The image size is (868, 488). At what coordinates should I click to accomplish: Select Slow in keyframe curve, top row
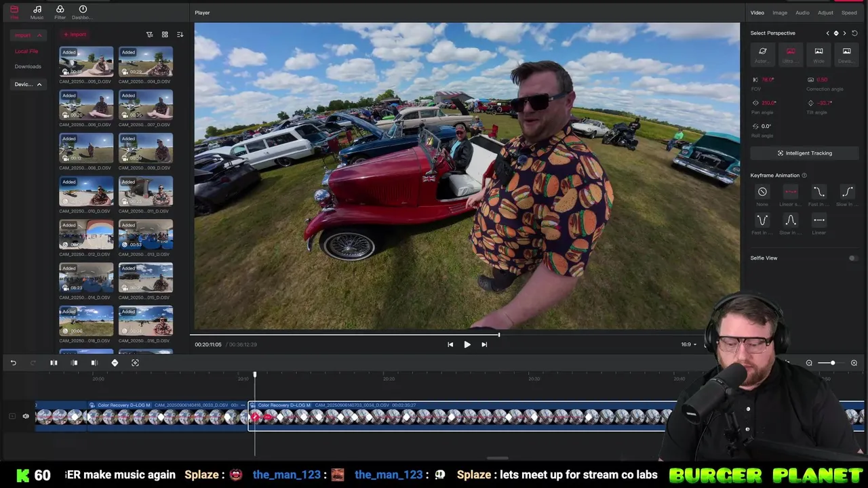tap(847, 192)
